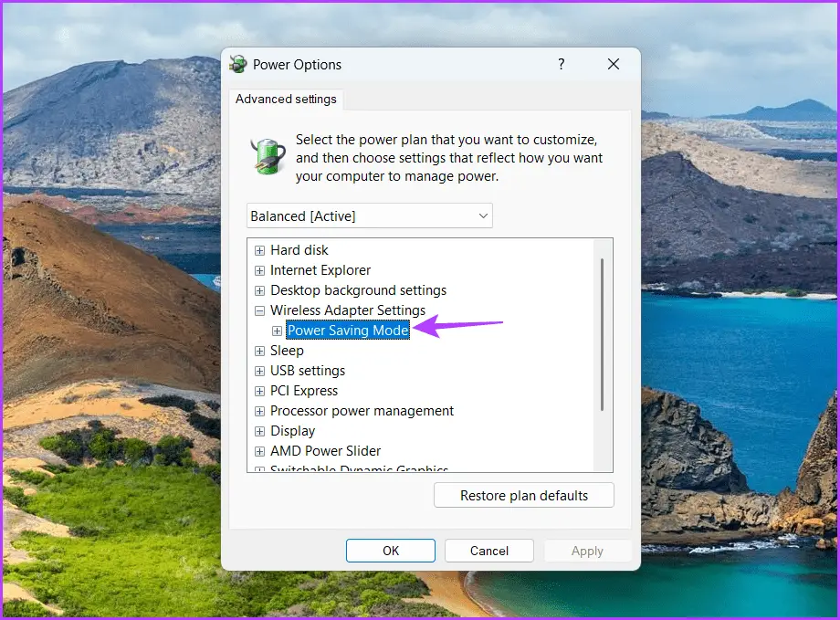The height and width of the screenshot is (620, 840).
Task: Click Restore plan defaults button
Action: pyautogui.click(x=524, y=495)
